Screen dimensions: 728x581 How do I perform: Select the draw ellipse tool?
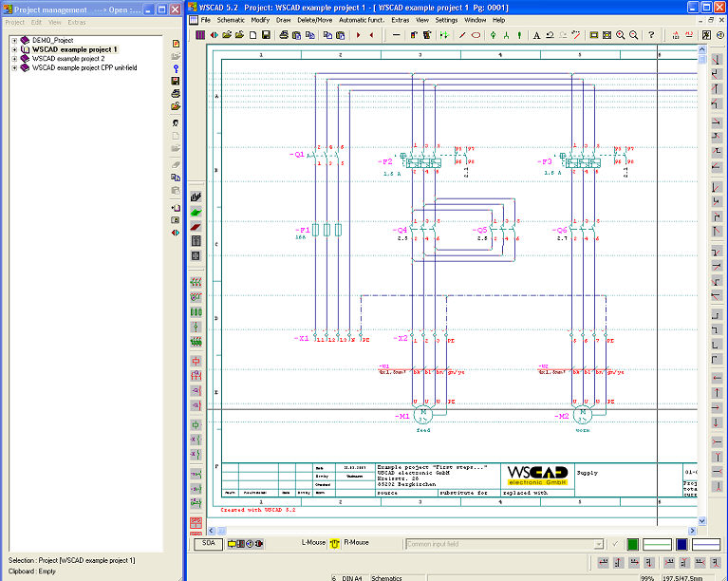click(476, 35)
